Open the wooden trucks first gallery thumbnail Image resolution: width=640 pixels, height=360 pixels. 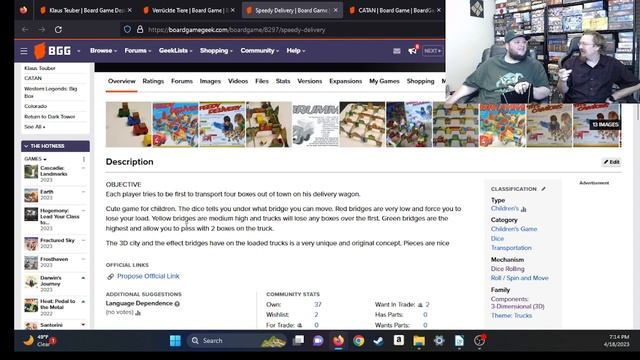[x=129, y=124]
